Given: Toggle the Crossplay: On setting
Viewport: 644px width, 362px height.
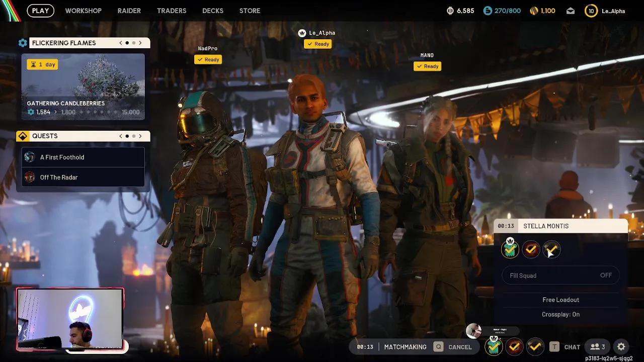Looking at the screenshot, I should tap(560, 314).
